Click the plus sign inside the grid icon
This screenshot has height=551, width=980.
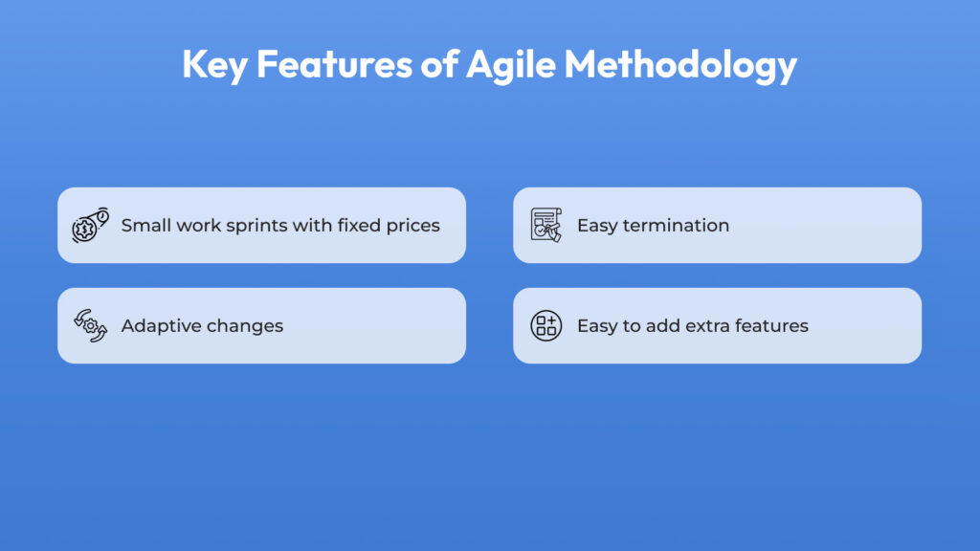(551, 320)
